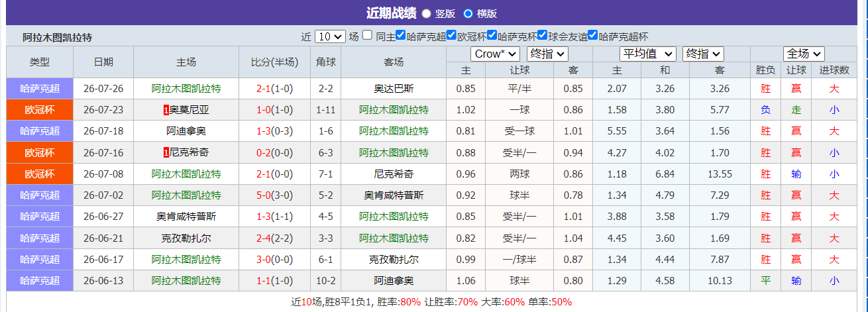Click the 欧冠杯 tag on 26-07-08 row

coord(40,174)
